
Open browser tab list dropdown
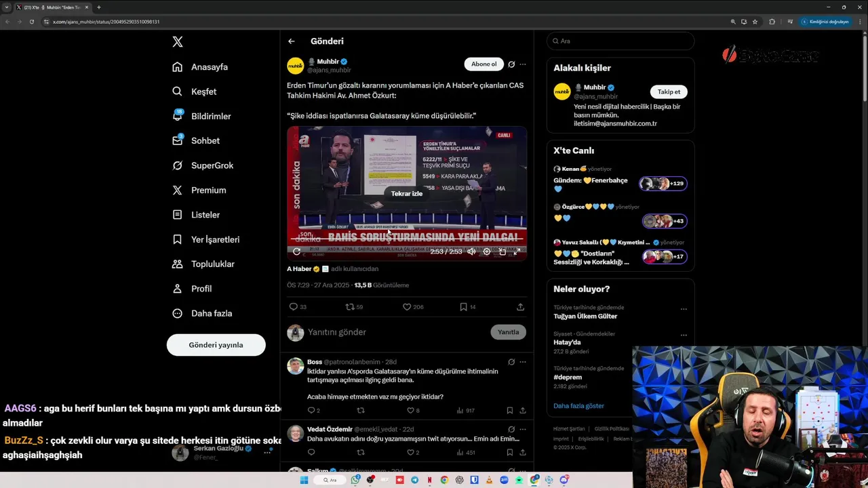[x=6, y=7]
